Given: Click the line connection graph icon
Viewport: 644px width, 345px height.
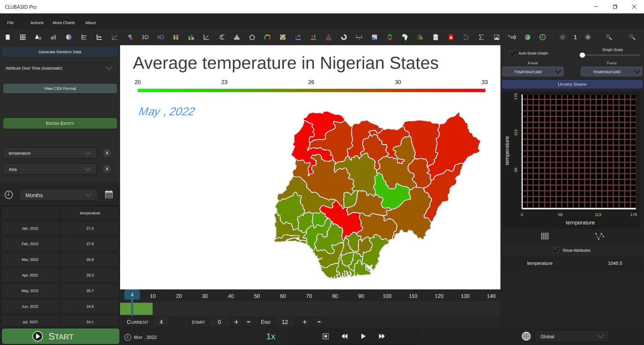Looking at the screenshot, I should click(x=599, y=236).
